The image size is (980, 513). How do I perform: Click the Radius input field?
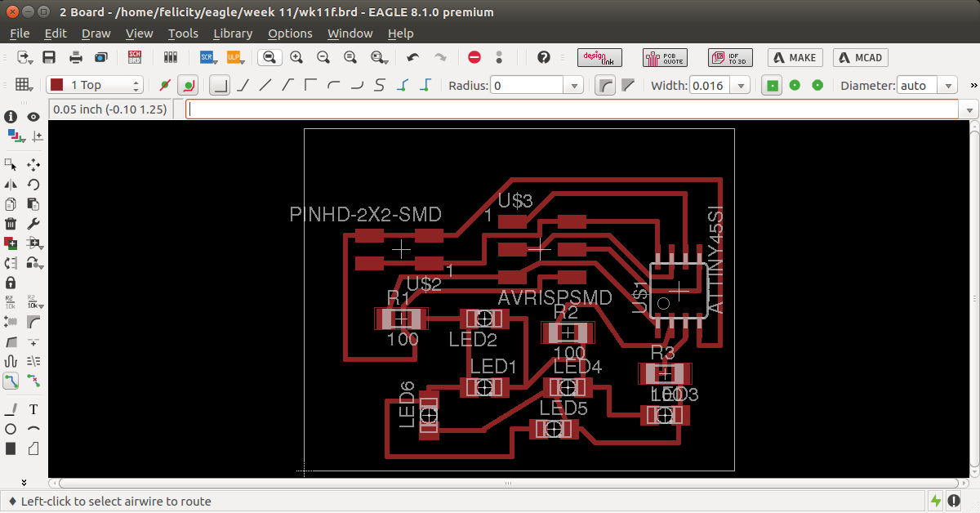point(527,85)
